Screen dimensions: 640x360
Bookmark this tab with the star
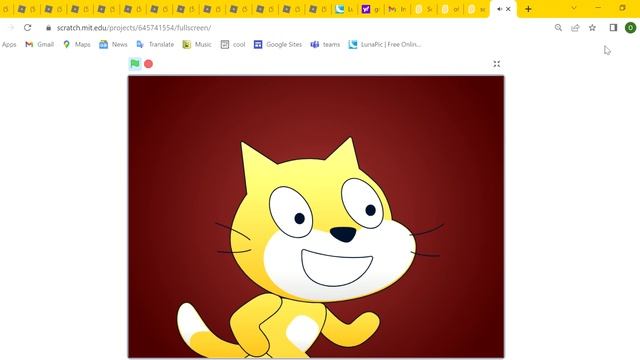(592, 28)
